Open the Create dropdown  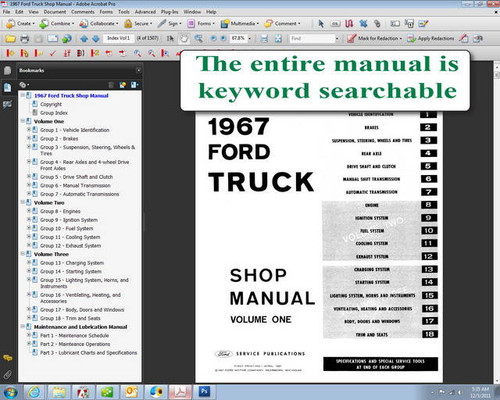tap(21, 24)
